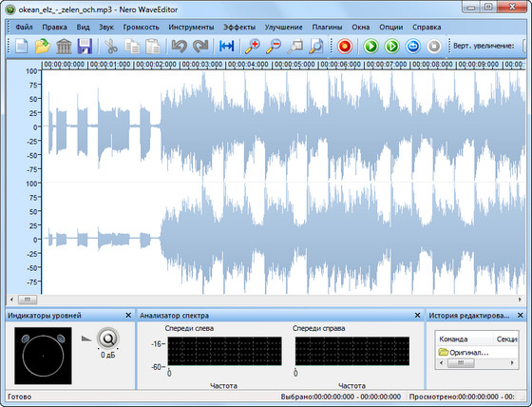Screen dimensions: 532x407
Task: Adjust the 0 дБ level knob
Action: tap(108, 339)
